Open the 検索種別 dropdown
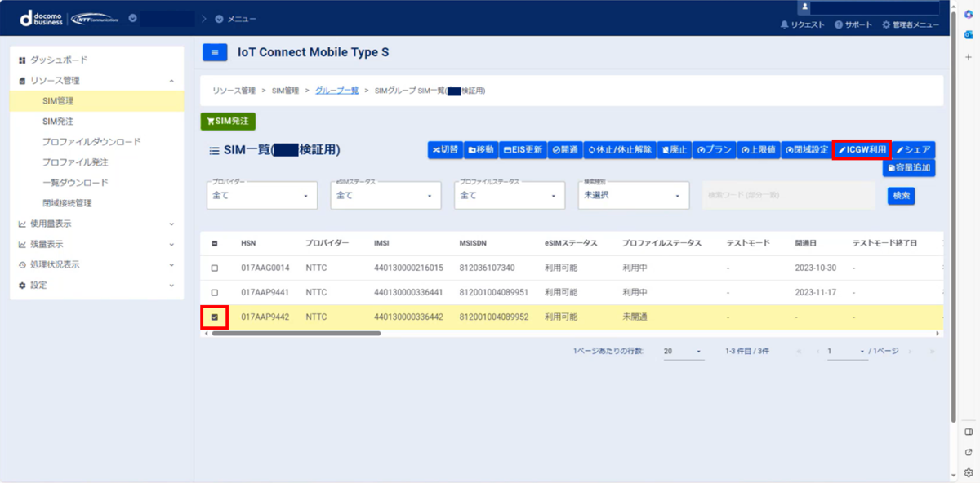This screenshot has height=483, width=980. (633, 195)
